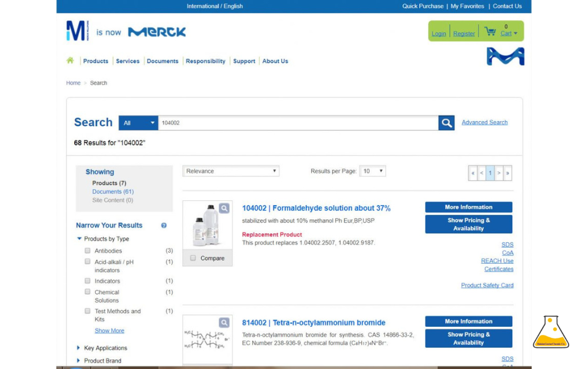
Task: Click the green home icon
Action: click(x=70, y=61)
